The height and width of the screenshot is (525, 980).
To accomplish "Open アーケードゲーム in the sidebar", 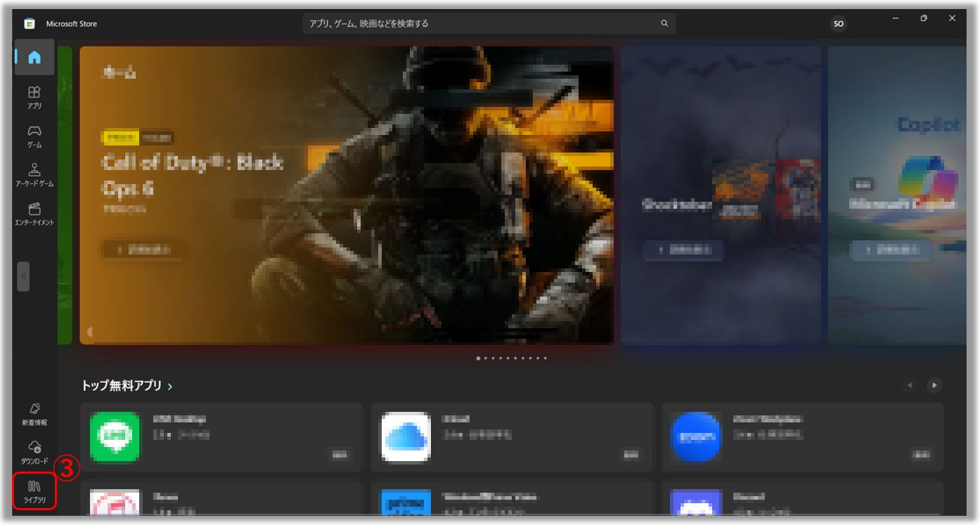I will tap(34, 175).
